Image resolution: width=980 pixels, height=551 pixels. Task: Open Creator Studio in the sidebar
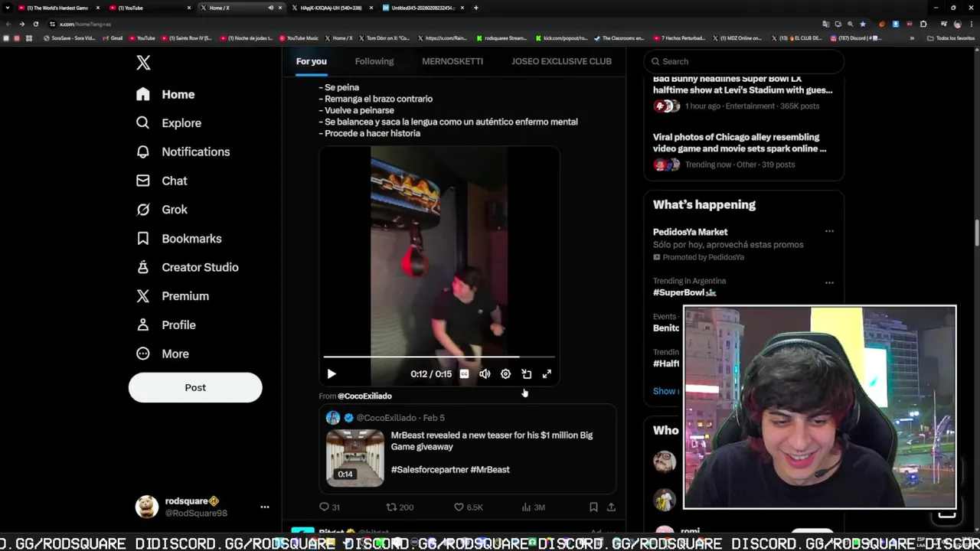pos(187,267)
